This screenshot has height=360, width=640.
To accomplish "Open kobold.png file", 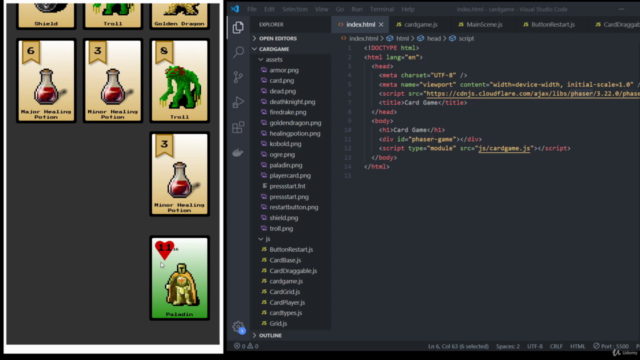I will click(x=285, y=144).
